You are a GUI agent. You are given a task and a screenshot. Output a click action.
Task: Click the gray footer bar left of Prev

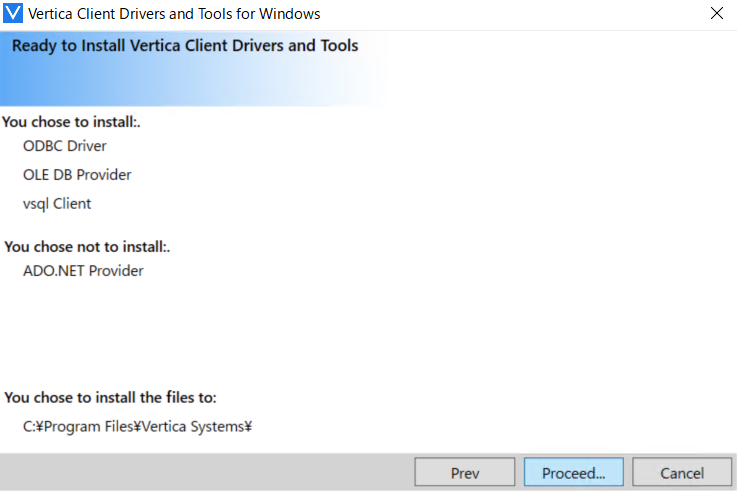200,472
